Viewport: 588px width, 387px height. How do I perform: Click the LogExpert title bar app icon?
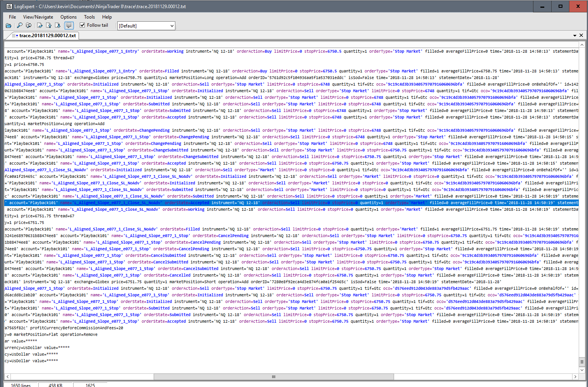[9, 7]
